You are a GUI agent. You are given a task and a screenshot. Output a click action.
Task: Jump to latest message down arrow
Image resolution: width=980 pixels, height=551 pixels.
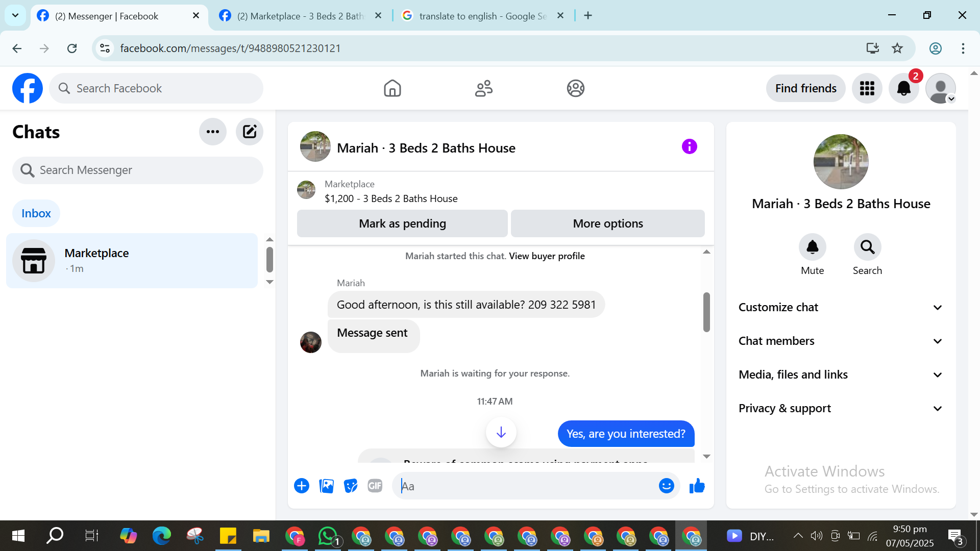[x=501, y=433]
